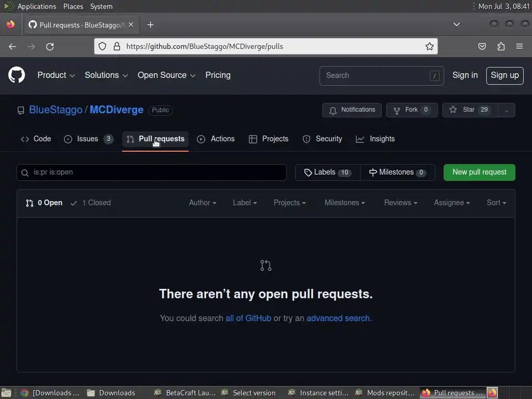Show 0 Open pull requests
Viewport: 532px width, 399px height.
[44, 203]
